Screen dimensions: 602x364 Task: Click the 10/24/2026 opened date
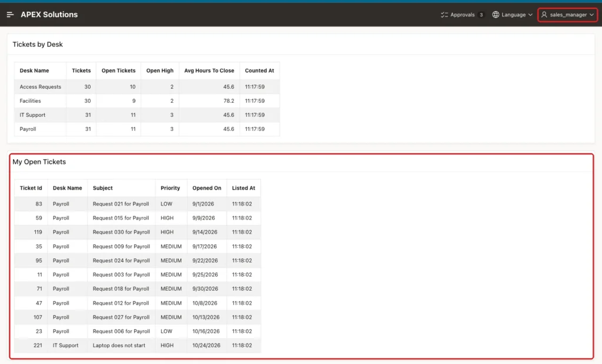(x=206, y=345)
